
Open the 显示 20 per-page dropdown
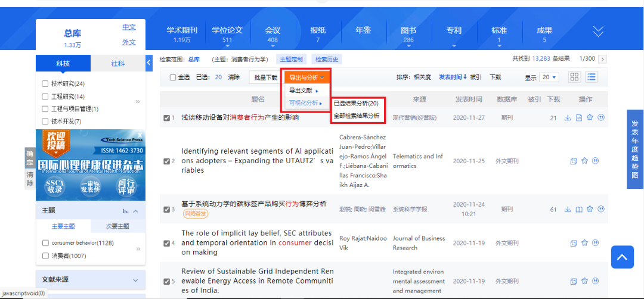pyautogui.click(x=549, y=77)
